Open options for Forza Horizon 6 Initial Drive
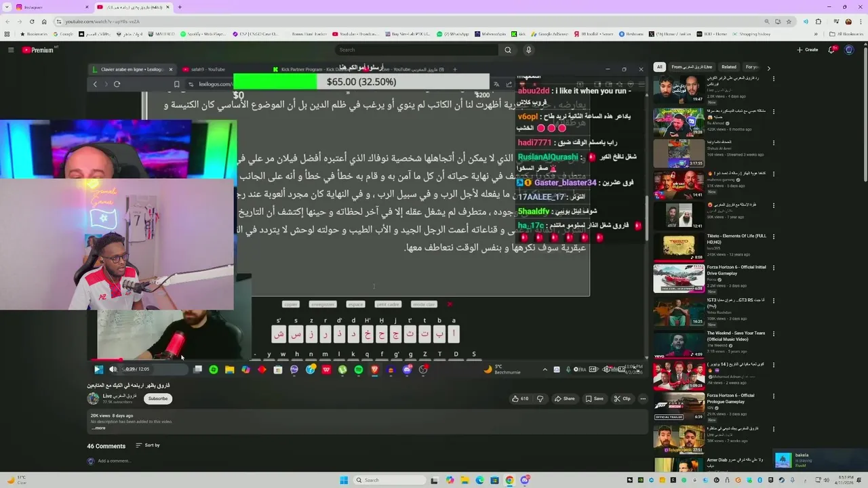Viewport: 868px width, 488px height. pyautogui.click(x=773, y=268)
